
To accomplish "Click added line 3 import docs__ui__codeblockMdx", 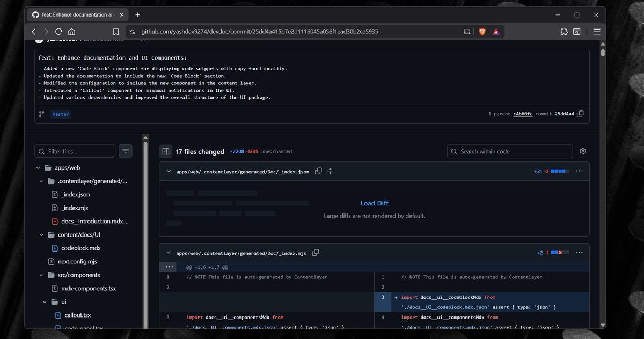I will click(x=481, y=301).
